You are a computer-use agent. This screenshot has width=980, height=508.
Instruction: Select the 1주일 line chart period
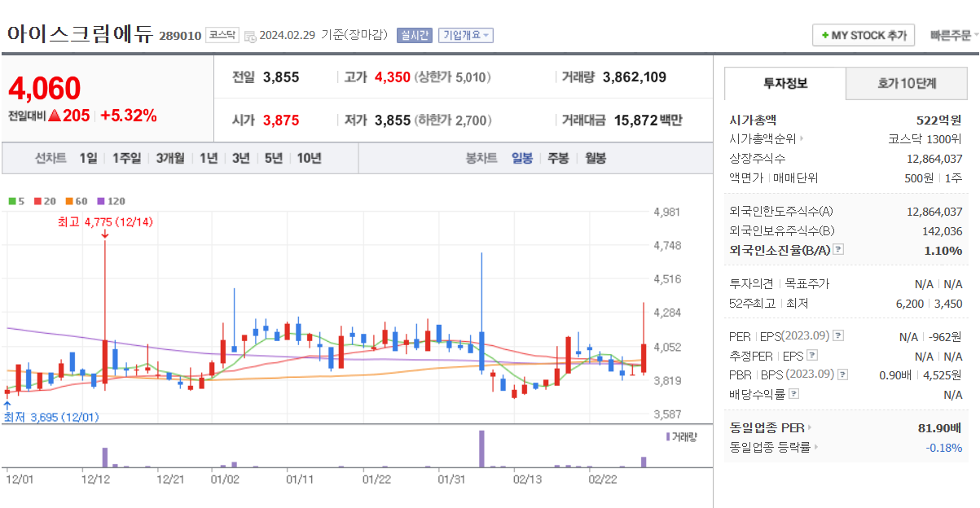pyautogui.click(x=126, y=158)
